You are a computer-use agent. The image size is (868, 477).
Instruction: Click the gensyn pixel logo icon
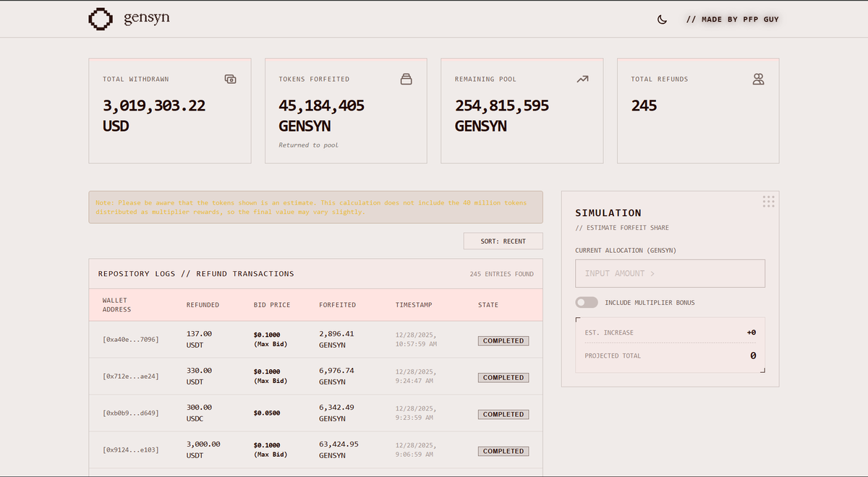(x=101, y=19)
